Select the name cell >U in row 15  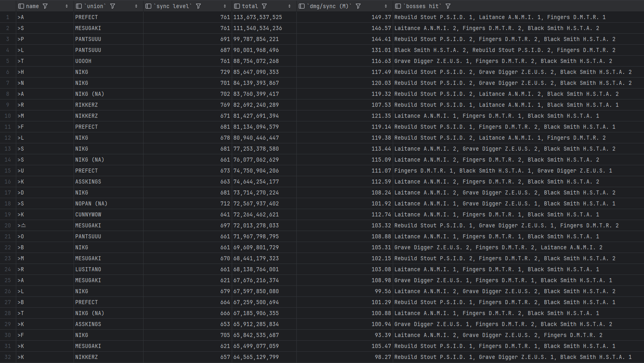[45, 171]
